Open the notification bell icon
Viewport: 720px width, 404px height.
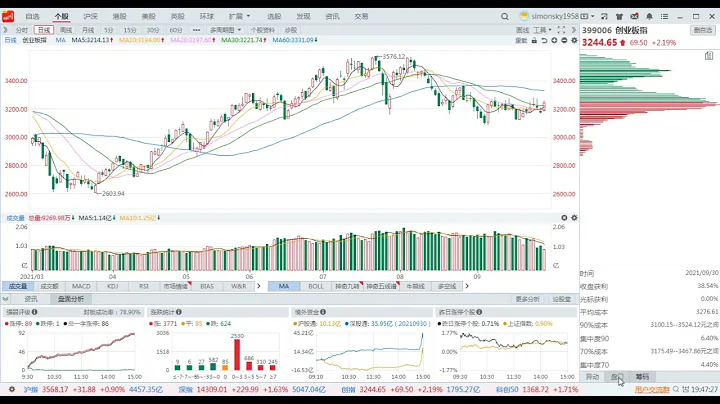649,17
